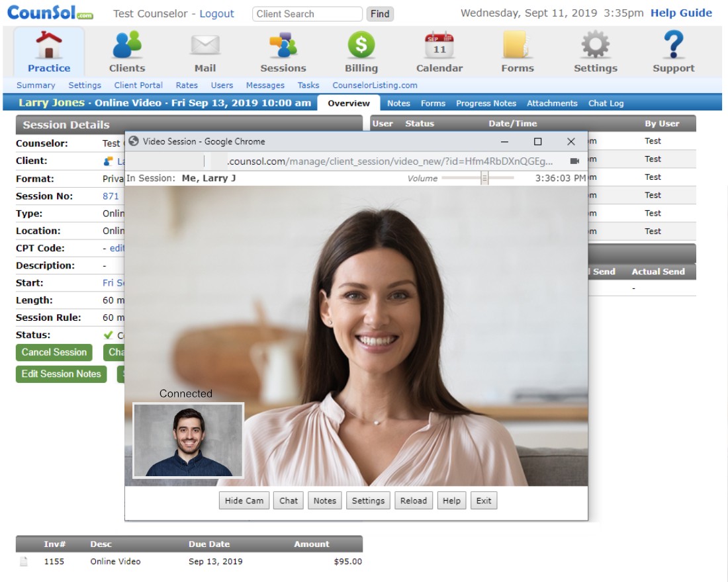Screen dimensions: 728x582
Task: Click the CPT Code edit link
Action: click(x=117, y=248)
